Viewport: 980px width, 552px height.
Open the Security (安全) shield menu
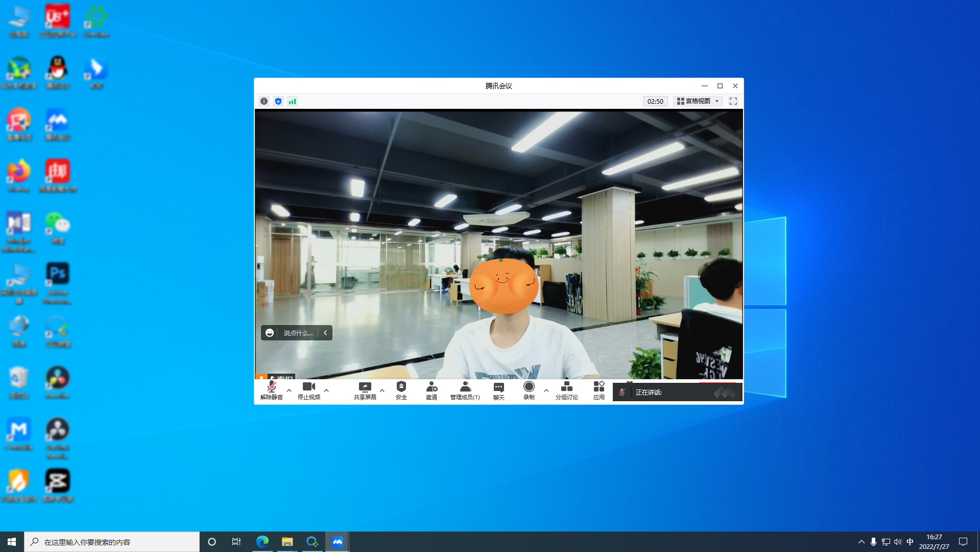click(x=401, y=390)
